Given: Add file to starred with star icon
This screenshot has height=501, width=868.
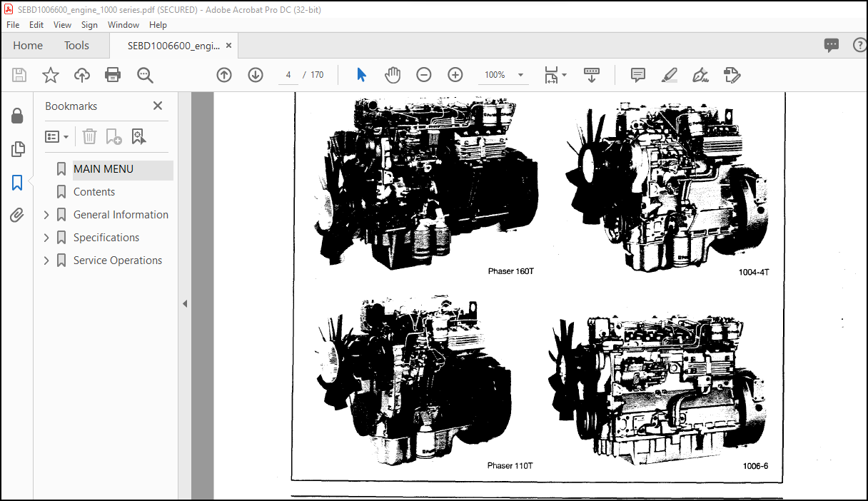Looking at the screenshot, I should pyautogui.click(x=51, y=75).
